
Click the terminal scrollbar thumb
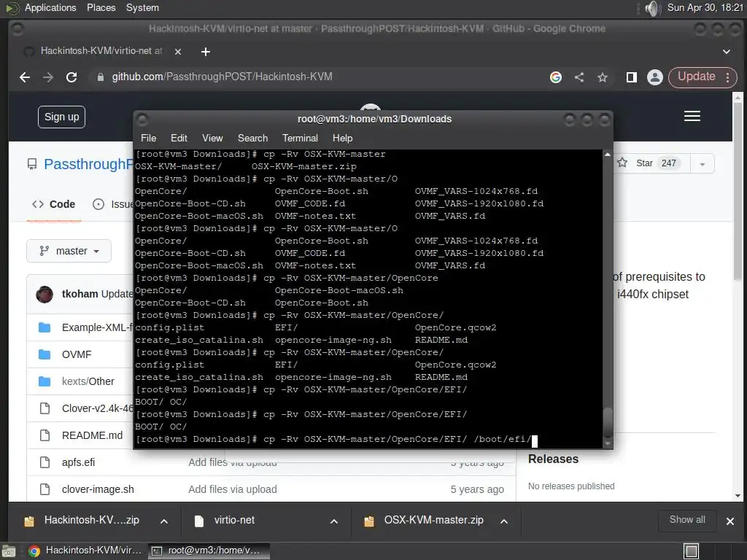[608, 422]
